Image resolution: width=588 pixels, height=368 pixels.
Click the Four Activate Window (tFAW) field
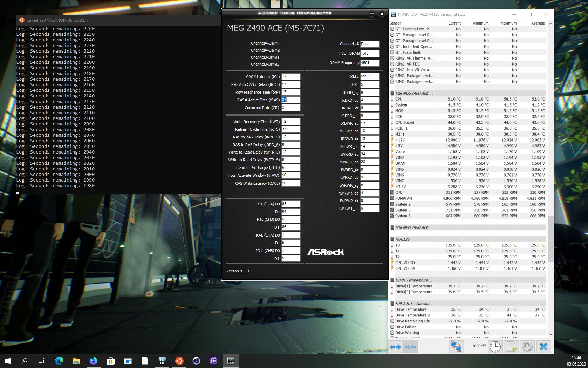point(291,175)
